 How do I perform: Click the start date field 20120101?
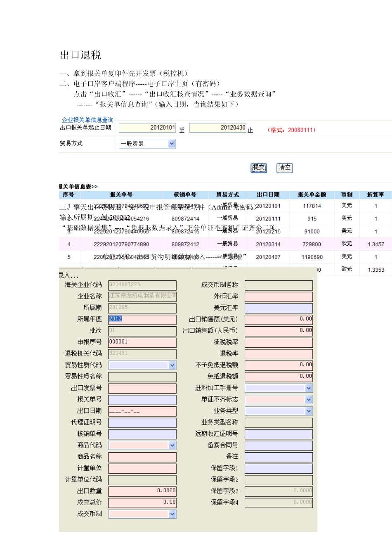[x=147, y=128]
